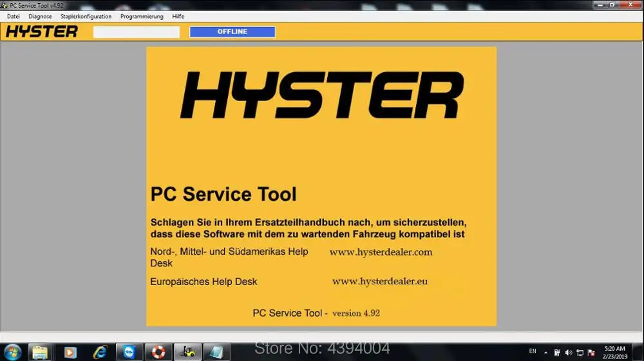Maximize the PC Service Tool window

[x=612, y=5]
